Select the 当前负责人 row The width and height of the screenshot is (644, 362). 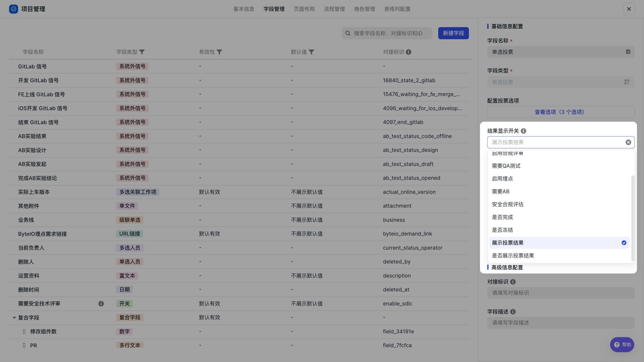239,248
